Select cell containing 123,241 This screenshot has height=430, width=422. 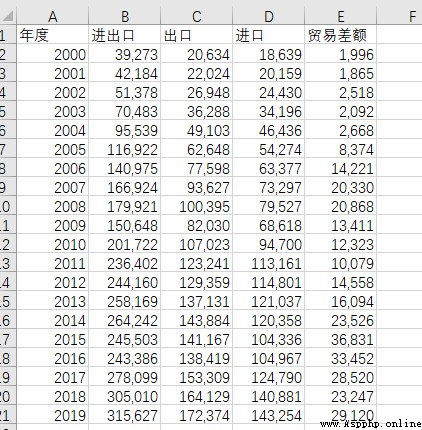click(197, 263)
